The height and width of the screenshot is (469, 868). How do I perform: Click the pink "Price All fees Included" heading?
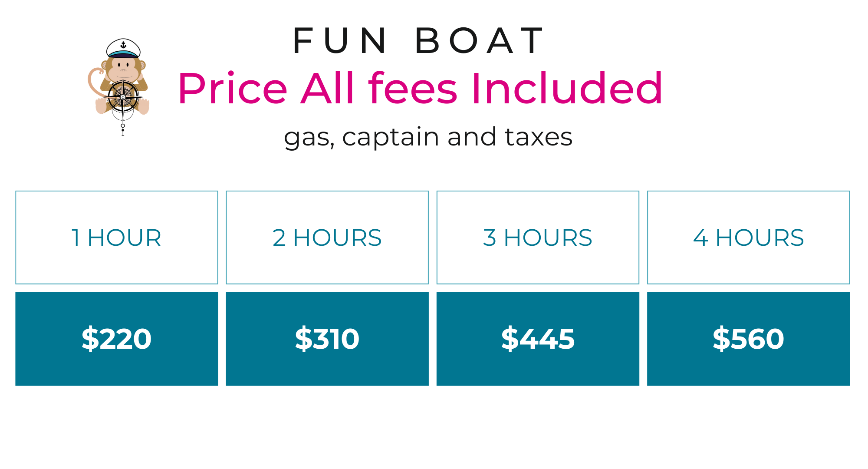coord(420,89)
